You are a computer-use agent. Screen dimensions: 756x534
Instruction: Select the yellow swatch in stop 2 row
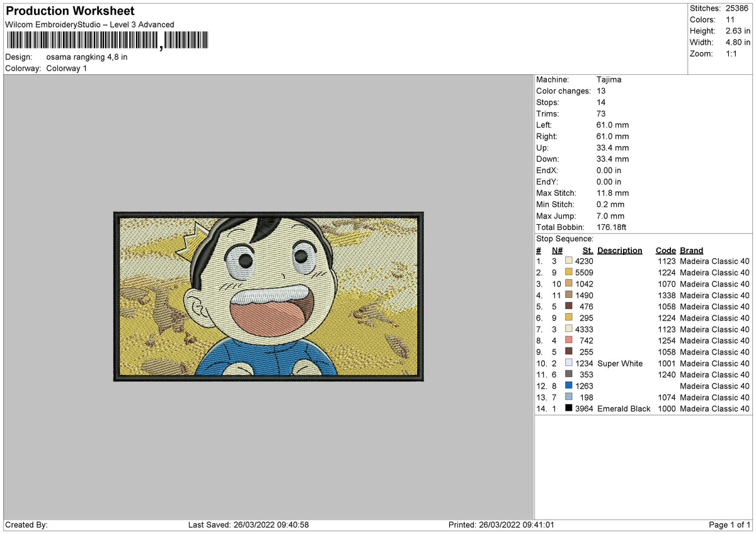click(x=569, y=273)
